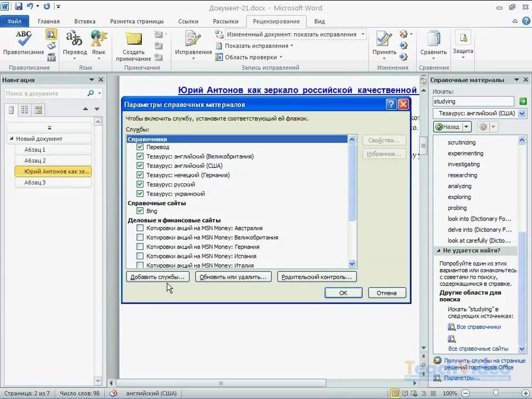The width and height of the screenshot is (532, 399).
Task: Click the Отмена button
Action: (387, 293)
